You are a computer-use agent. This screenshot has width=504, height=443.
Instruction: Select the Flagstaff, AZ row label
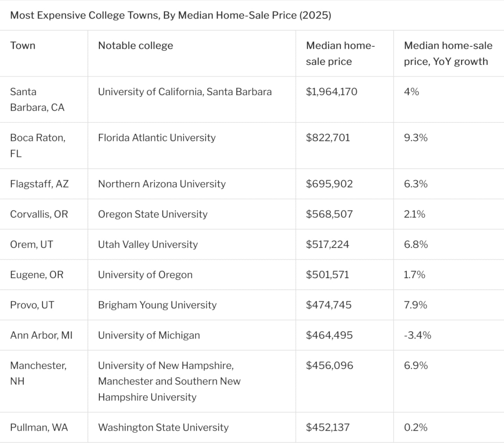39,184
